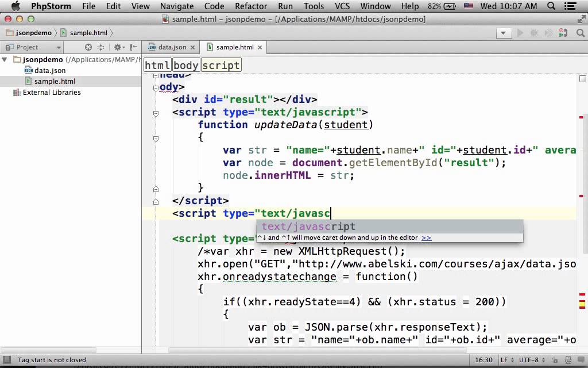Change UTF-8 encoding dropdown

(532, 360)
